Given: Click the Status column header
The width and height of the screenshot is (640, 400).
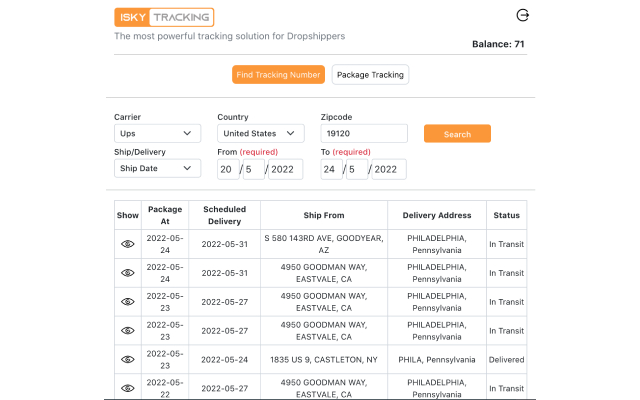Looking at the screenshot, I should coord(505,215).
